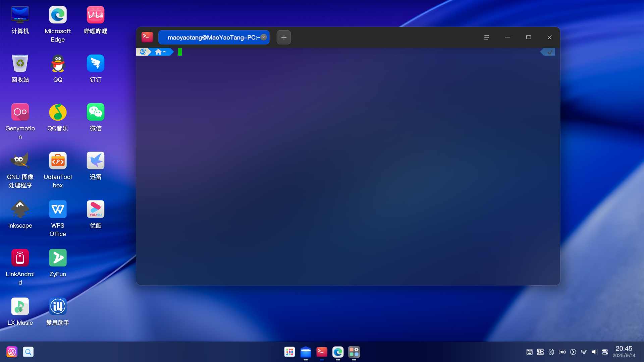This screenshot has height=362, width=644.
Task: Select the maoyaotang@MaoYaoTang-PC terminal tab
Action: click(214, 37)
